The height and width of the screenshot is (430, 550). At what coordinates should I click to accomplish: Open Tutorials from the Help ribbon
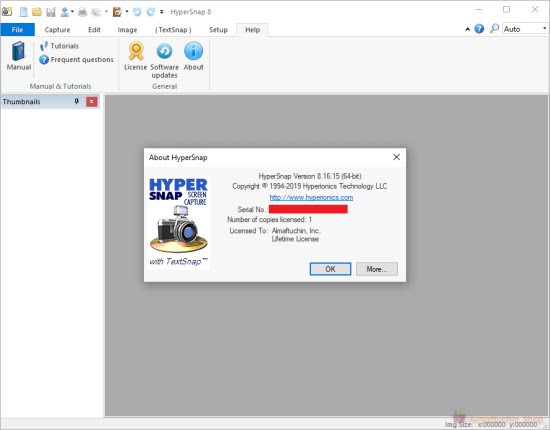click(x=59, y=46)
